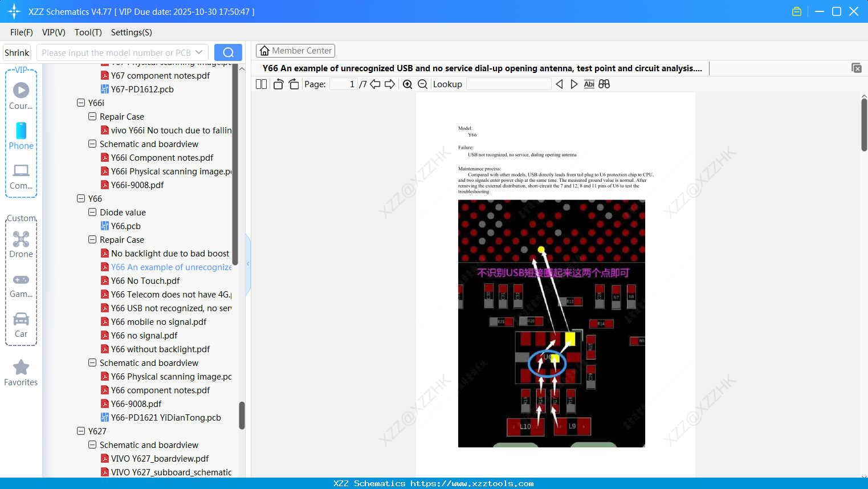The image size is (868, 489).
Task: Open the Settings(S) menu
Action: point(132,32)
